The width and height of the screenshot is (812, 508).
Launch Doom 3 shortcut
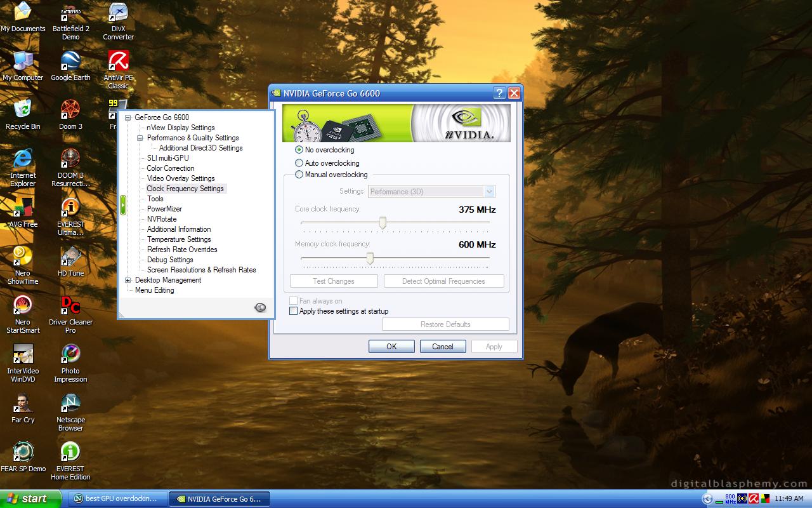[70, 115]
